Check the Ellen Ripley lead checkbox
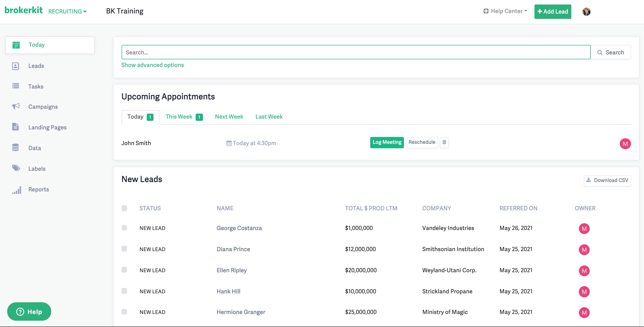The width and height of the screenshot is (644, 327). click(x=124, y=270)
